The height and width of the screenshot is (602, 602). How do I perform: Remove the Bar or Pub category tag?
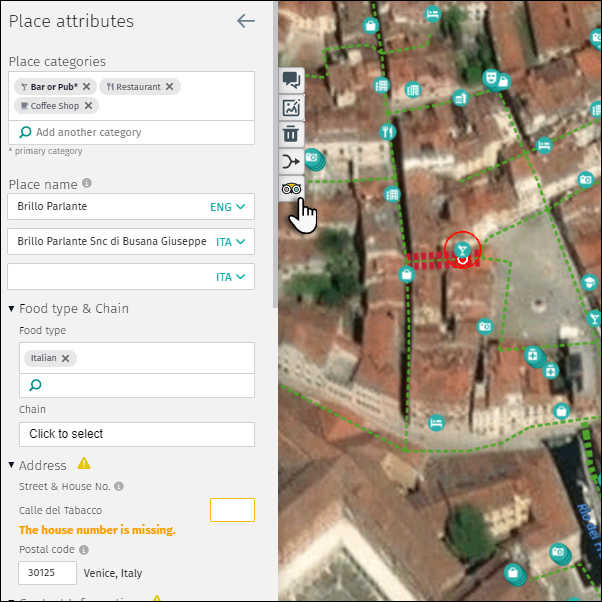click(86, 87)
